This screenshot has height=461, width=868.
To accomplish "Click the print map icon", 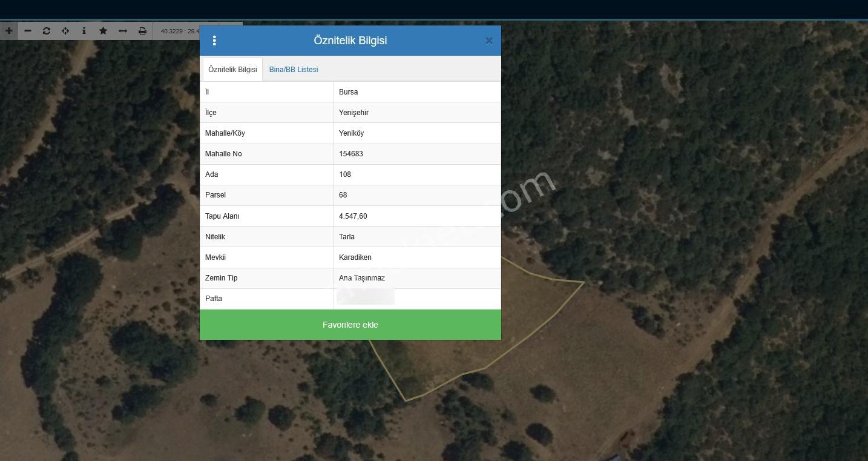I will point(142,31).
